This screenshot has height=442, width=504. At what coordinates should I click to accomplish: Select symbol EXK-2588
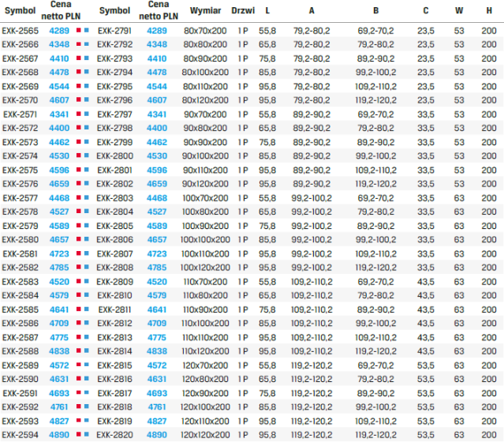pos(21,351)
